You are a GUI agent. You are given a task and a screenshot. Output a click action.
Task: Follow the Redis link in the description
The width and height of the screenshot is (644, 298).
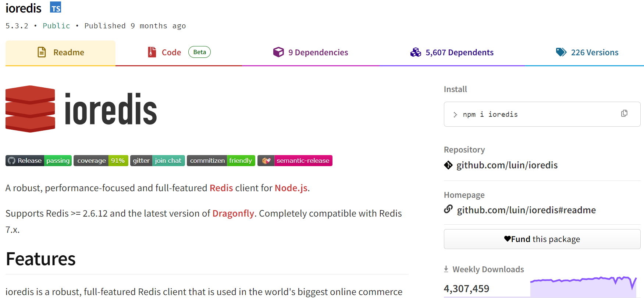coord(221,188)
